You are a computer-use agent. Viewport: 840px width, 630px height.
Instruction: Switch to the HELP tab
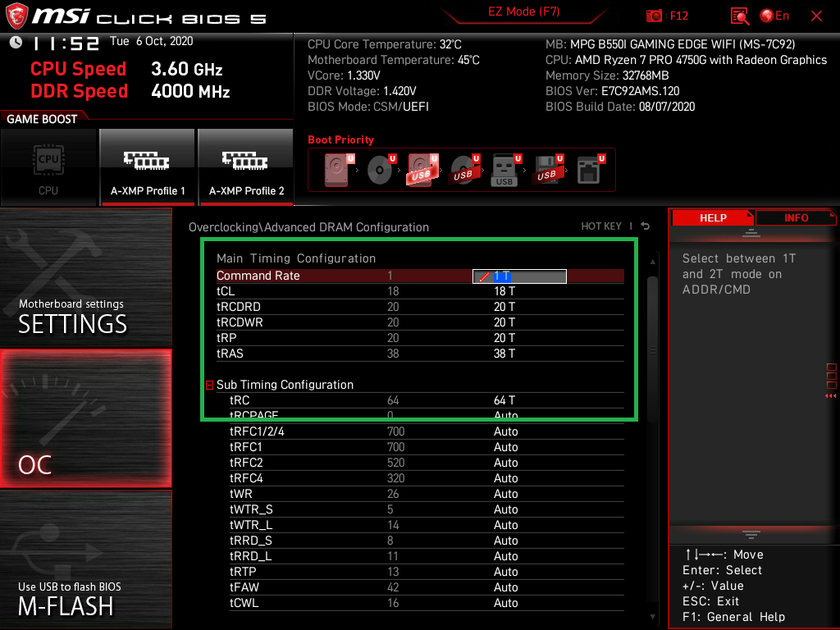[x=713, y=218]
